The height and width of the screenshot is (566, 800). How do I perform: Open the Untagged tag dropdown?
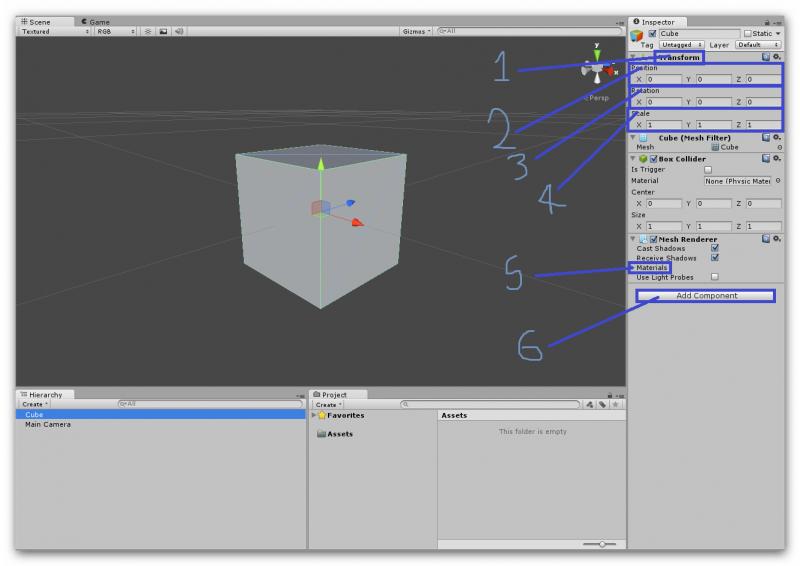(x=682, y=45)
